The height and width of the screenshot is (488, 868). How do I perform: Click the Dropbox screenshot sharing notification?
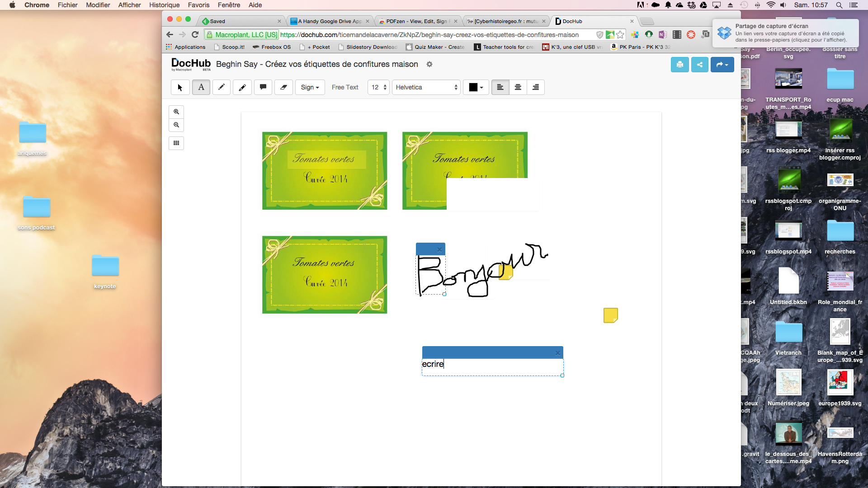pos(785,33)
